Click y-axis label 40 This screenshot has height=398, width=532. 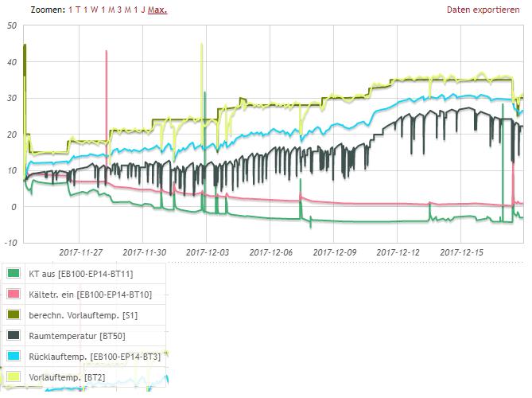click(12, 62)
